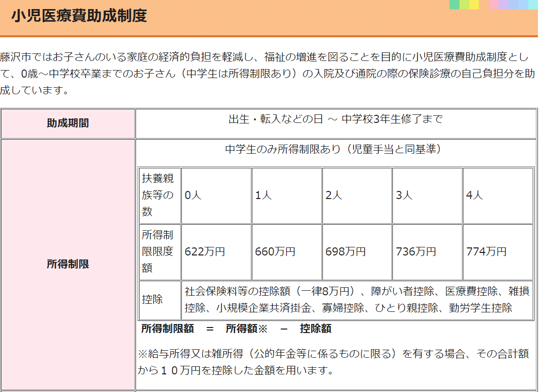Click the deductions list starting 社会保険料等の控除額
545x392 pixels.
pos(357,300)
